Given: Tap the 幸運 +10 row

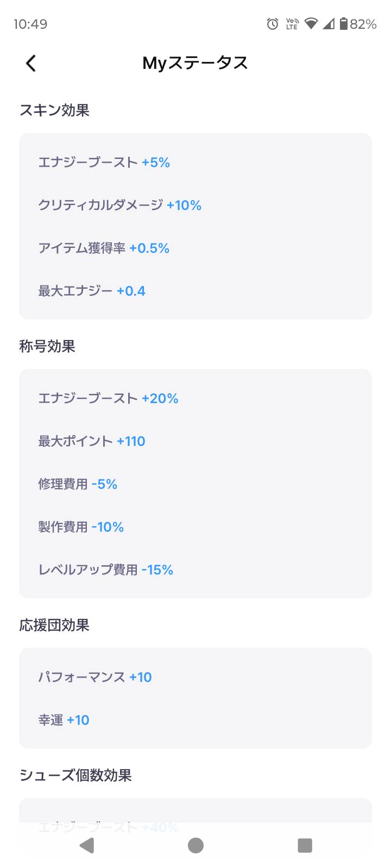Looking at the screenshot, I should point(64,720).
